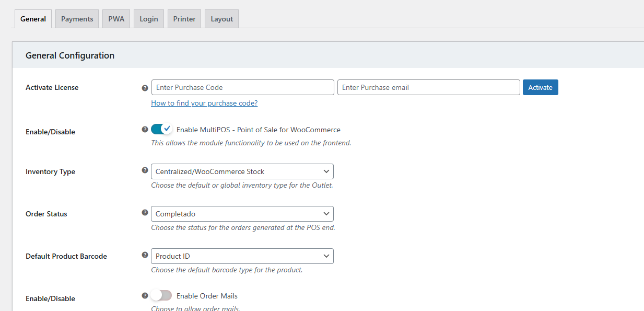Image resolution: width=644 pixels, height=311 pixels.
Task: Open the Layout tab
Action: coord(222,19)
